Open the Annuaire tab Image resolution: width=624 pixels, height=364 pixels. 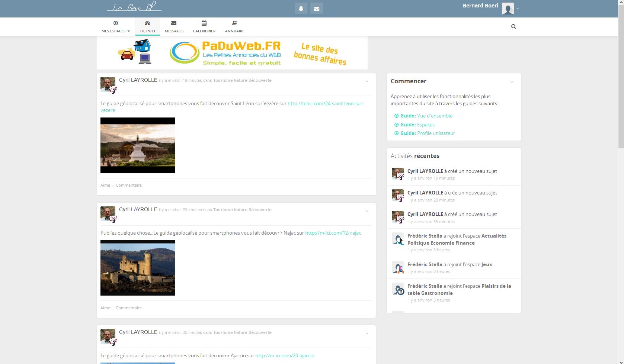[235, 27]
